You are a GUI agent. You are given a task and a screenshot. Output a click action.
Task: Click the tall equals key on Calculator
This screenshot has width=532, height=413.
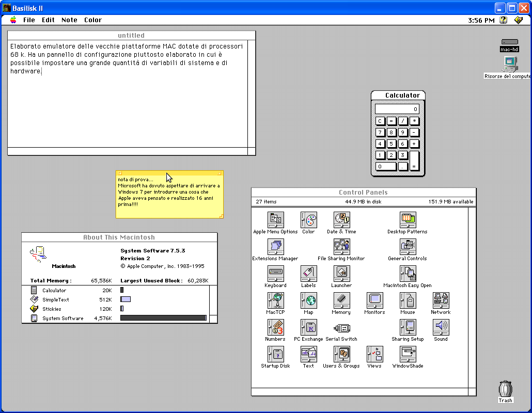(x=414, y=161)
